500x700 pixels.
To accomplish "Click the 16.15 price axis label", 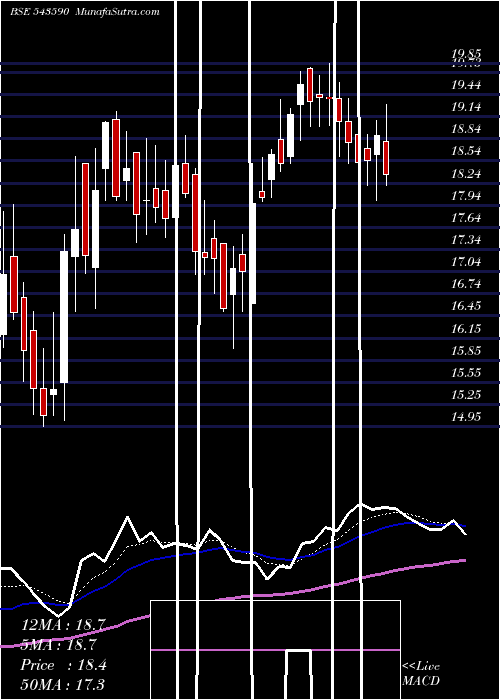I will [x=466, y=328].
